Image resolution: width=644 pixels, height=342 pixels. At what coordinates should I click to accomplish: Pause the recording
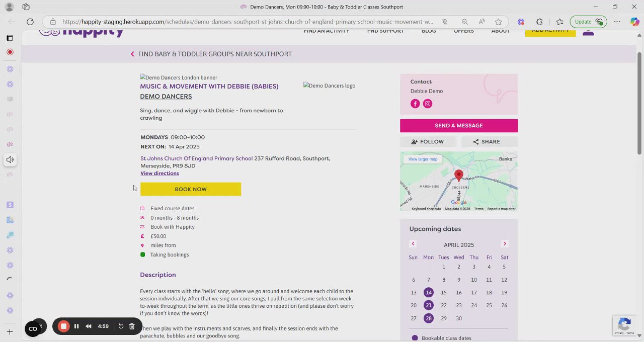[x=76, y=326]
